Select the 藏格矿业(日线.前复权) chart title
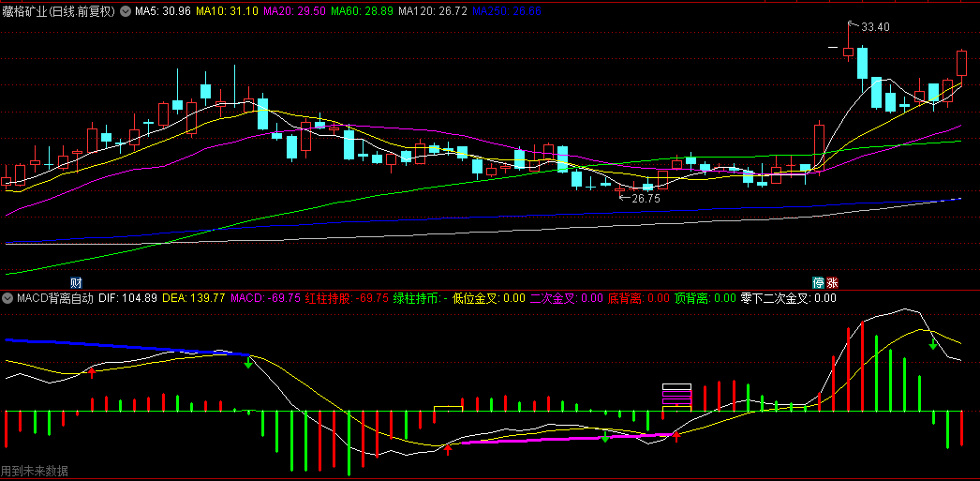 click(59, 10)
